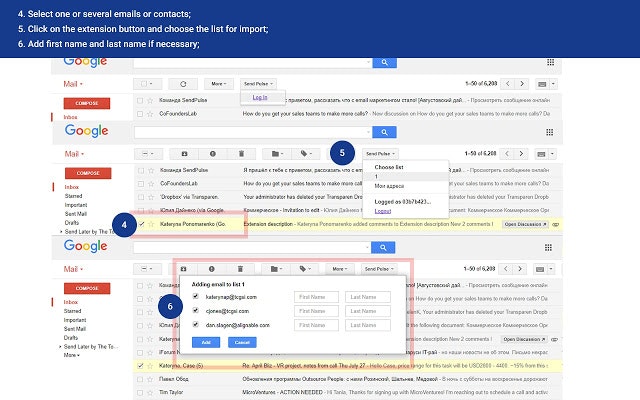Click the search button in the top Gmail screenshot

(384, 62)
